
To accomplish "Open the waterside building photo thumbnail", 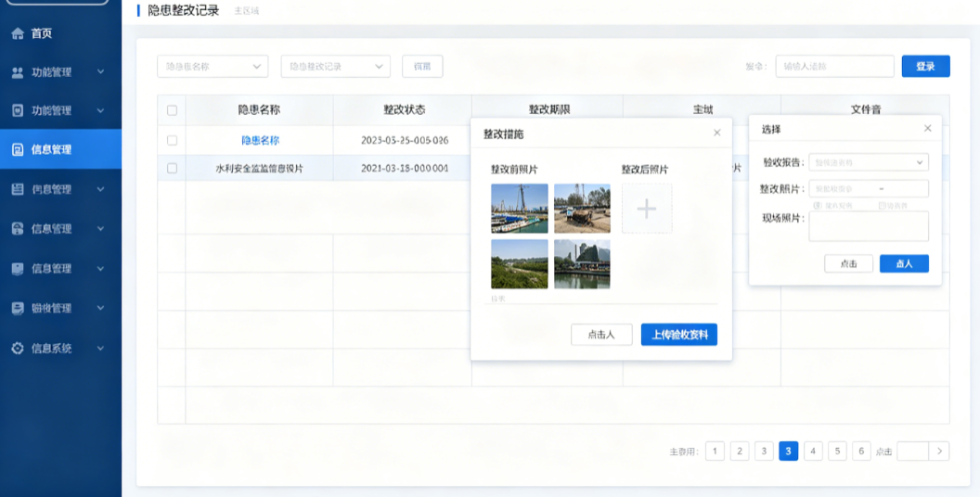I will [x=582, y=264].
